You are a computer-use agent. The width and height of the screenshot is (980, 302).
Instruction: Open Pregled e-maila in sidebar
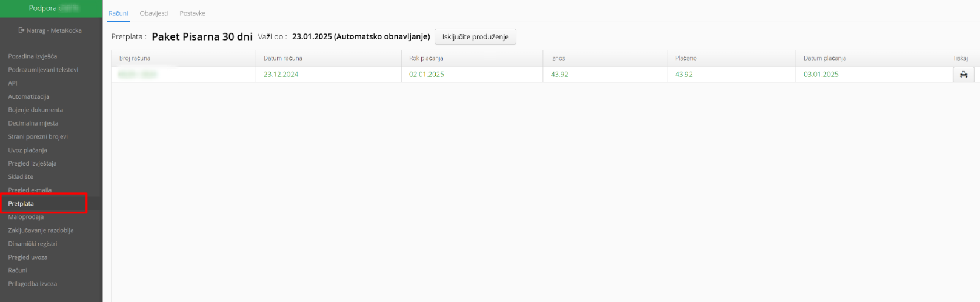click(x=30, y=190)
